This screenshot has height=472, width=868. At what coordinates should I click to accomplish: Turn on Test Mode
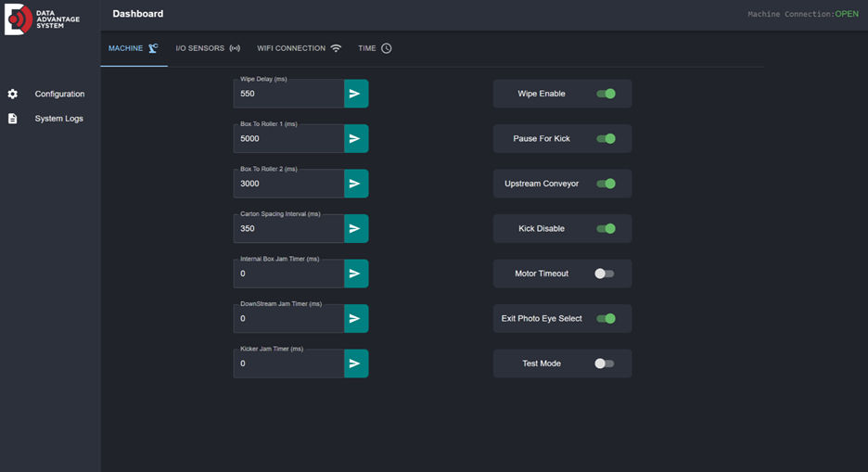pyautogui.click(x=604, y=364)
